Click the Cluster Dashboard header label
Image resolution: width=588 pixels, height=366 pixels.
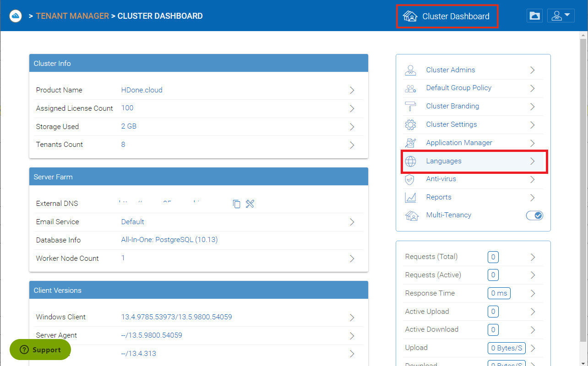click(456, 16)
